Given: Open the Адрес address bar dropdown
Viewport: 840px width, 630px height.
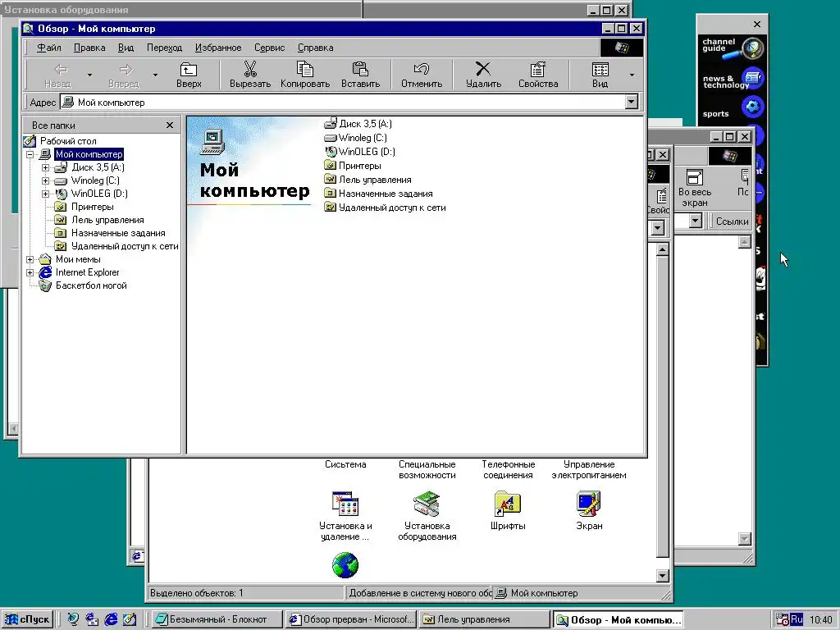Looking at the screenshot, I should click(x=632, y=102).
